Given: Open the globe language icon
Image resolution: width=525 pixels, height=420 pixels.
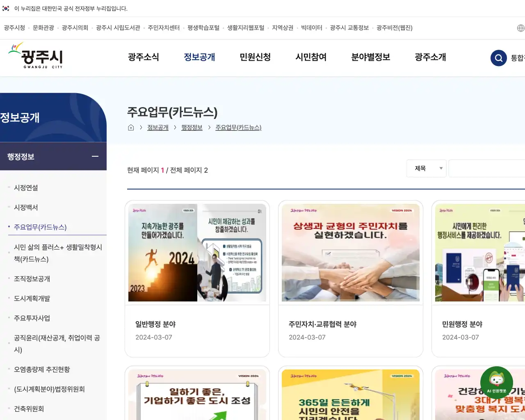Looking at the screenshot, I should click(520, 28).
